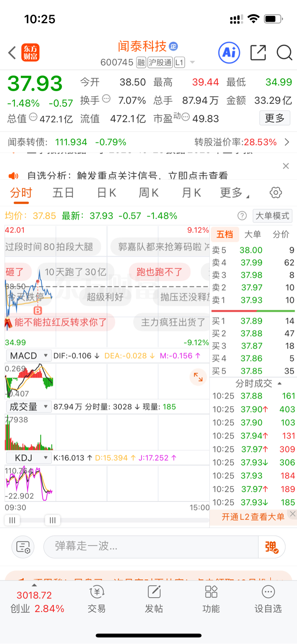Viewport: 297px width, 644px height.
Task: Click 开通L2查看大单 link
Action: click(x=253, y=517)
